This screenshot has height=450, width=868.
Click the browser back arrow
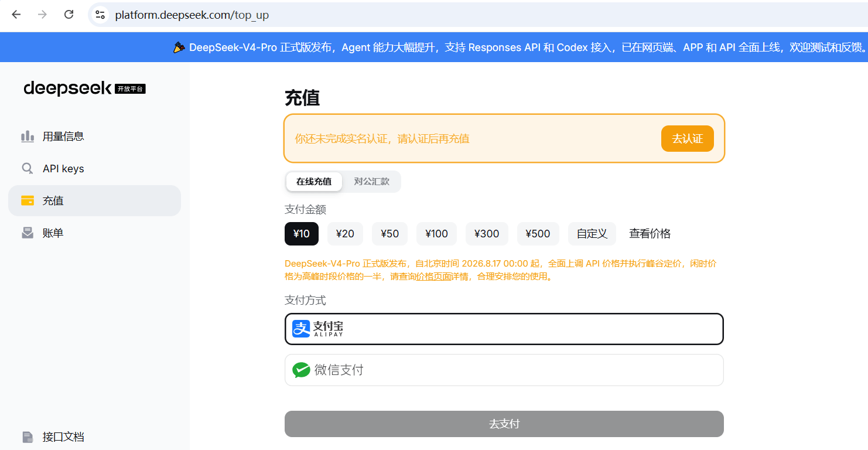(x=16, y=15)
